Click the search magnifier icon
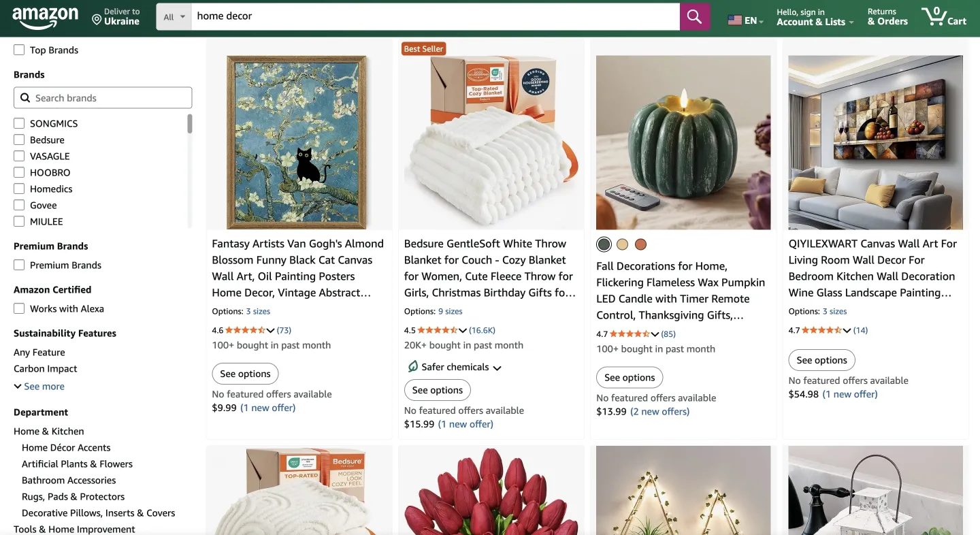Image resolution: width=980 pixels, height=535 pixels. pos(694,16)
